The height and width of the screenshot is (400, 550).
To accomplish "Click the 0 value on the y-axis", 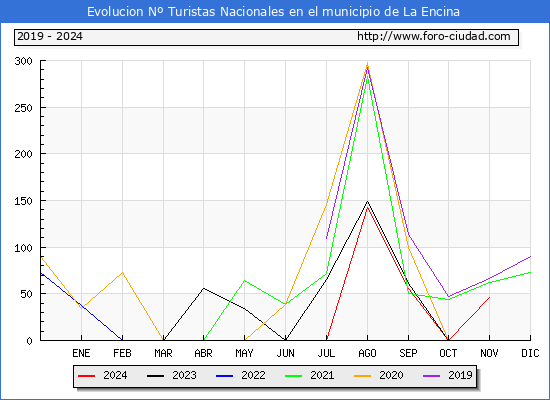I will tap(29, 341).
